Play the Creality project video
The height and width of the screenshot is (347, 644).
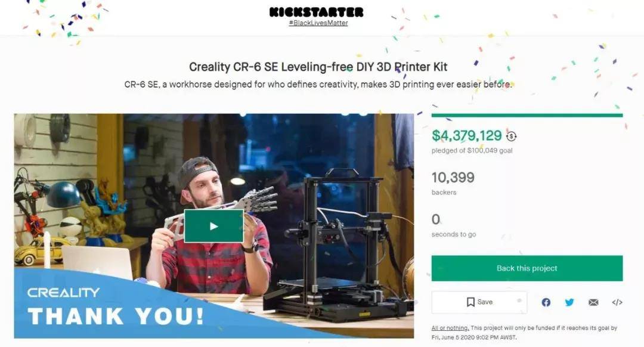click(214, 226)
